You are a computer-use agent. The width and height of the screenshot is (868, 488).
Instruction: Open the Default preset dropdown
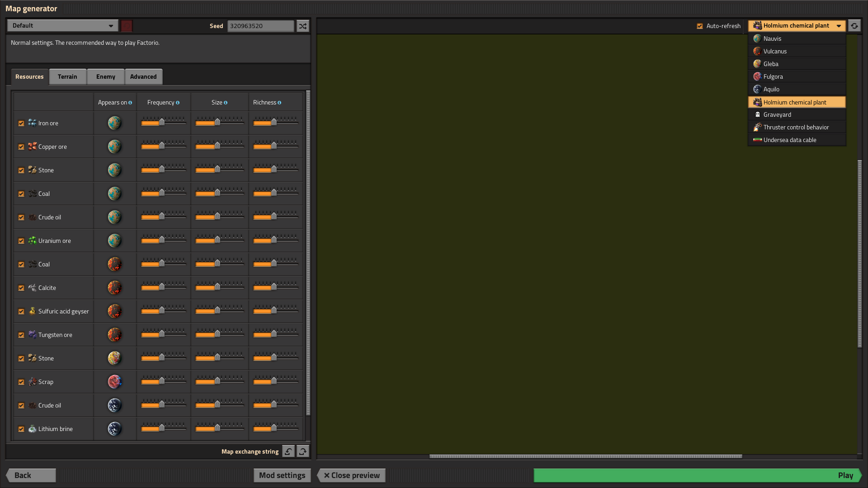(x=63, y=26)
